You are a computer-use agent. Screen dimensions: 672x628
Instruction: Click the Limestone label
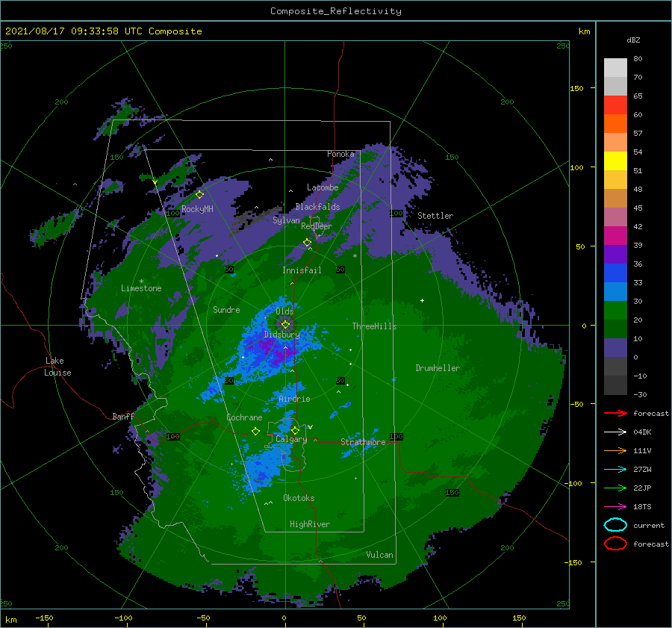[x=141, y=288]
